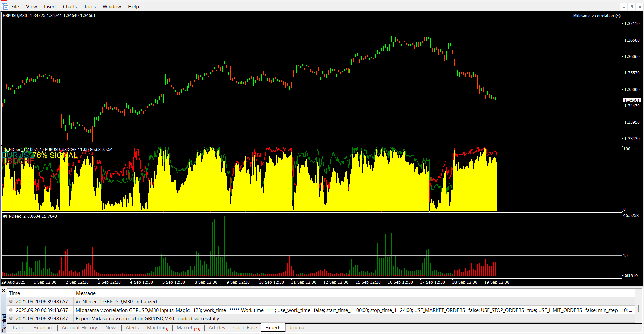Expand the Tools menu

click(x=90, y=7)
